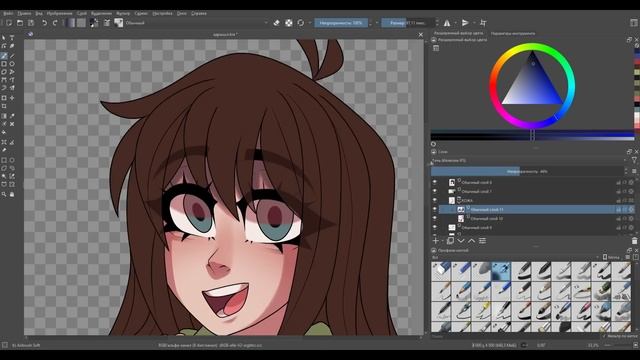The image size is (640, 360).
Task: Reload the original brush preset
Action: 301,23
